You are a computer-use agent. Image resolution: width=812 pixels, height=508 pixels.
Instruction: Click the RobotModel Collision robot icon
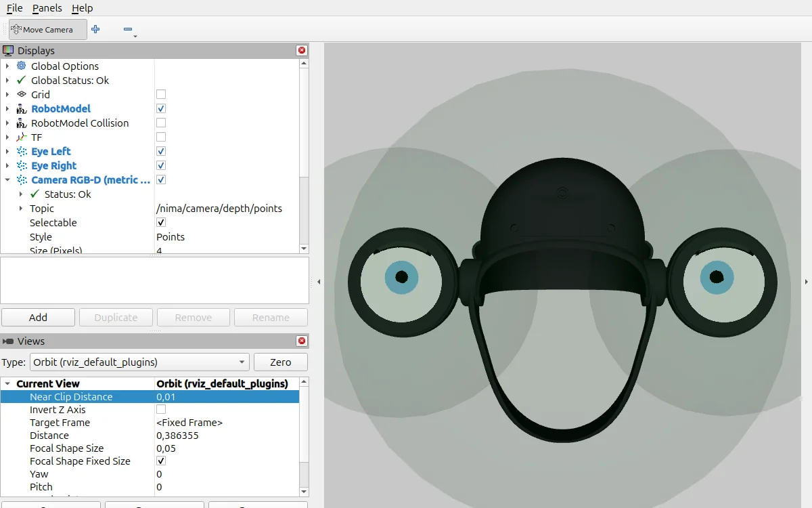point(22,123)
